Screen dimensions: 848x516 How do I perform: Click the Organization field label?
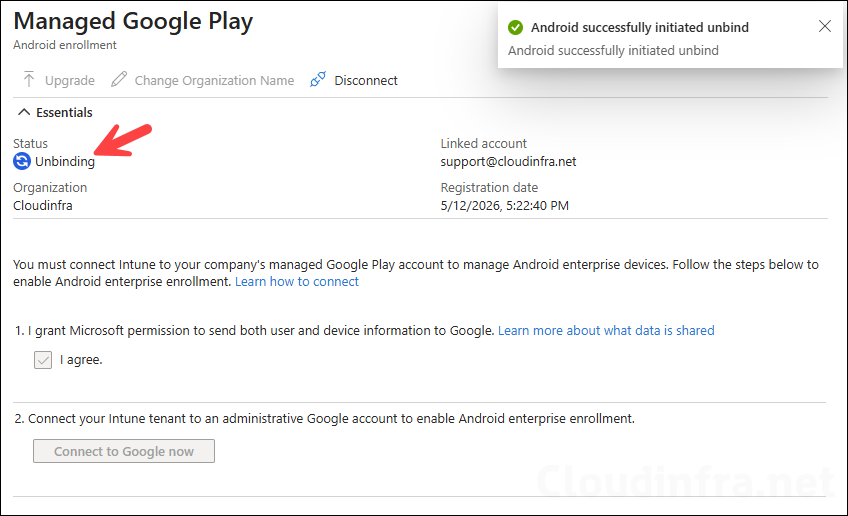50,188
